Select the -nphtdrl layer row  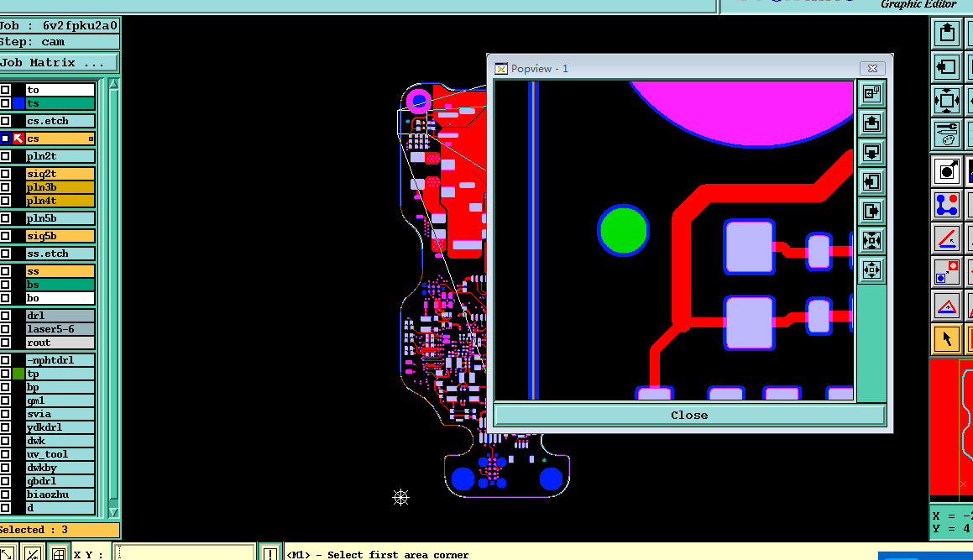click(60, 360)
